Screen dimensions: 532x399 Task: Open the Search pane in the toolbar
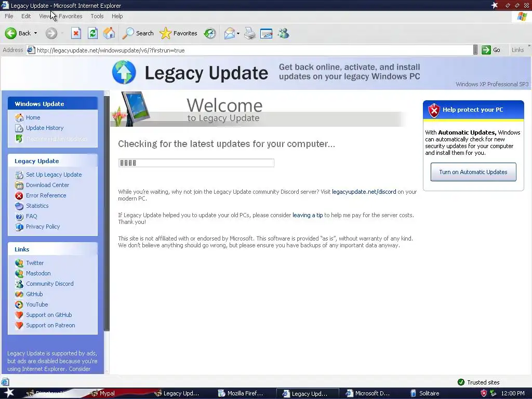138,33
